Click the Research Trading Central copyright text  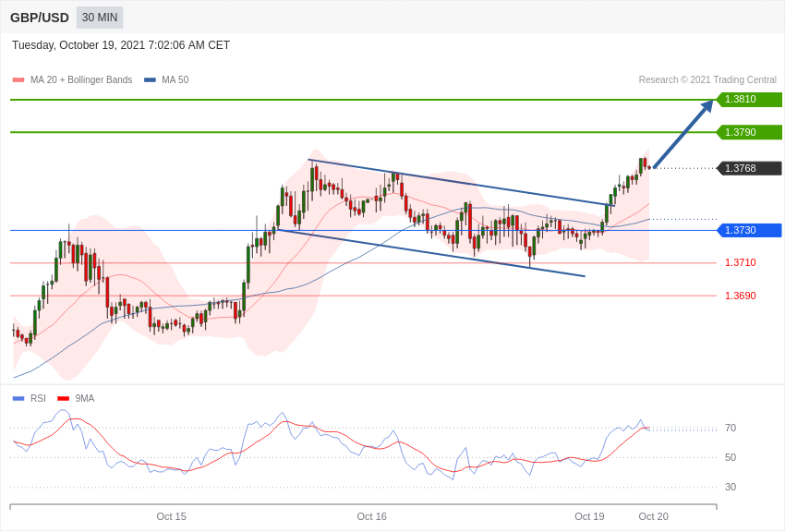pos(707,80)
